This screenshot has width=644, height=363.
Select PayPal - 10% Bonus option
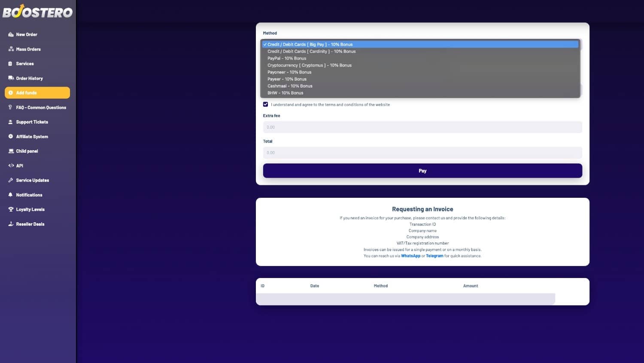point(287,58)
